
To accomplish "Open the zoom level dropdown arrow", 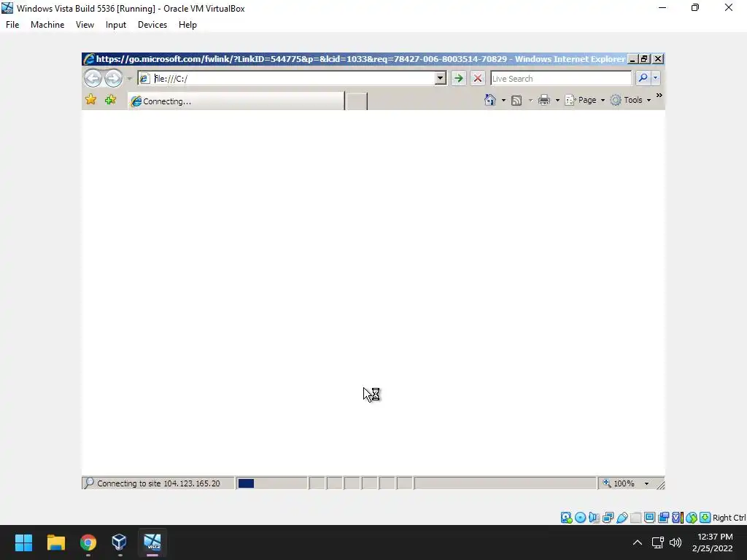I will coord(646,484).
